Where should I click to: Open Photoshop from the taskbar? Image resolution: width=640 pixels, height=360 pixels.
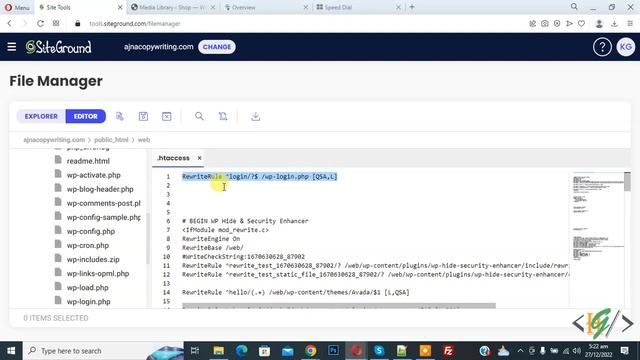click(333, 351)
